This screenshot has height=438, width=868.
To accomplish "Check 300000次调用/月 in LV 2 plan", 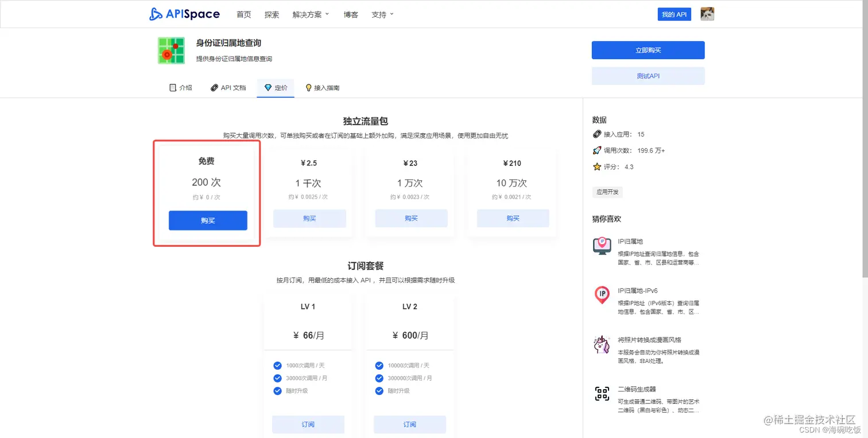I will coord(379,378).
